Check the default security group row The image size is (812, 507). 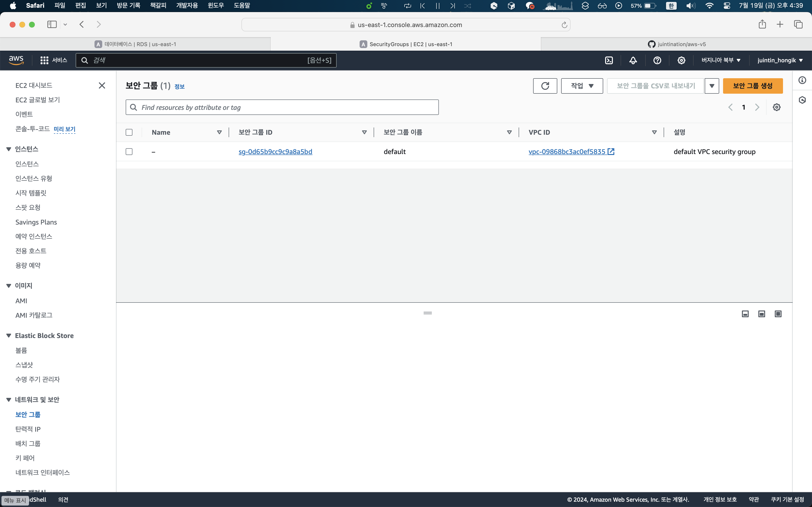point(129,152)
